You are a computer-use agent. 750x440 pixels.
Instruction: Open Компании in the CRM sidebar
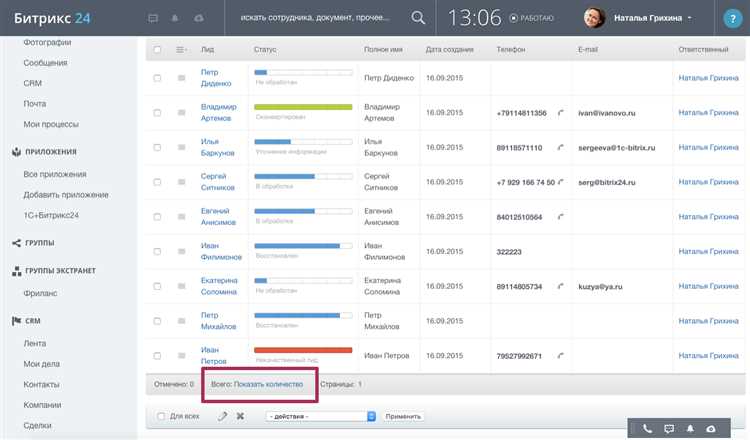coord(43,405)
